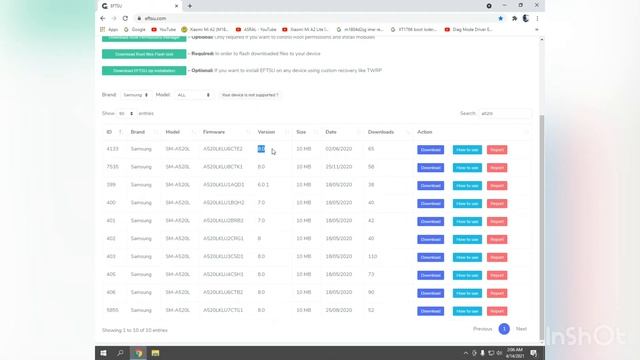The width and height of the screenshot is (640, 360).
Task: Show hidden system tray icons
Action: (466, 353)
